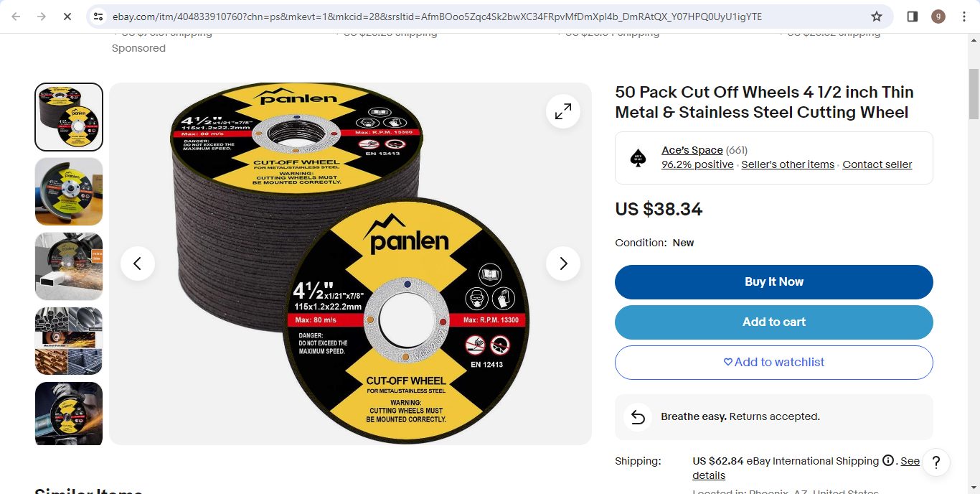The image size is (980, 494).
Task: View site information in address bar
Action: click(99, 17)
